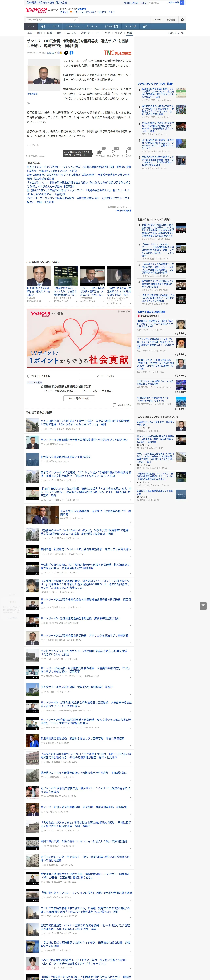Open the 有料 navigation tab
Screen dimensions: 210x980
click(x=145, y=27)
